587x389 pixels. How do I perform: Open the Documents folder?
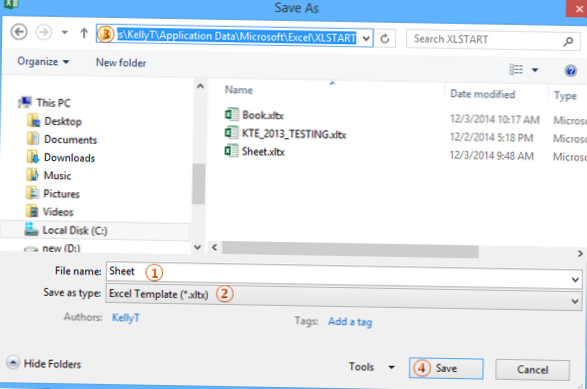pyautogui.click(x=62, y=139)
